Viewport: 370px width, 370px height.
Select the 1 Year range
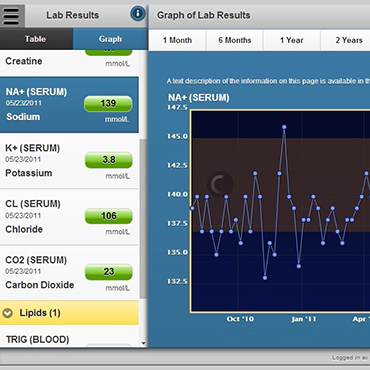292,40
